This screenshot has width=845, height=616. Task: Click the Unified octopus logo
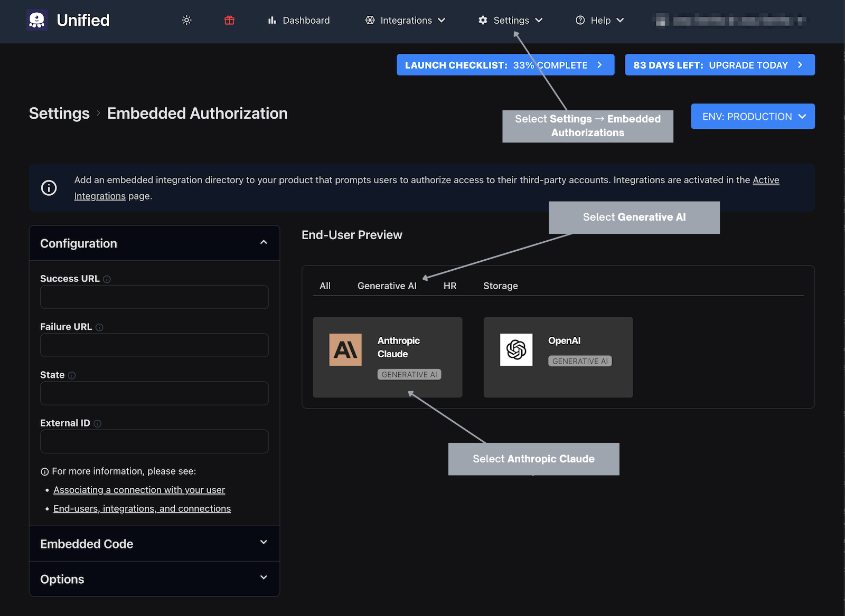click(x=37, y=20)
